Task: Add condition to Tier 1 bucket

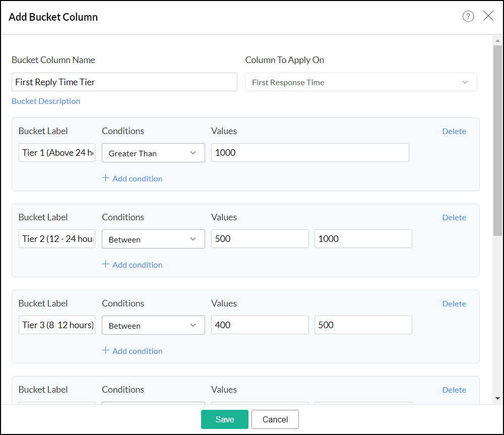Action: pyautogui.click(x=132, y=178)
